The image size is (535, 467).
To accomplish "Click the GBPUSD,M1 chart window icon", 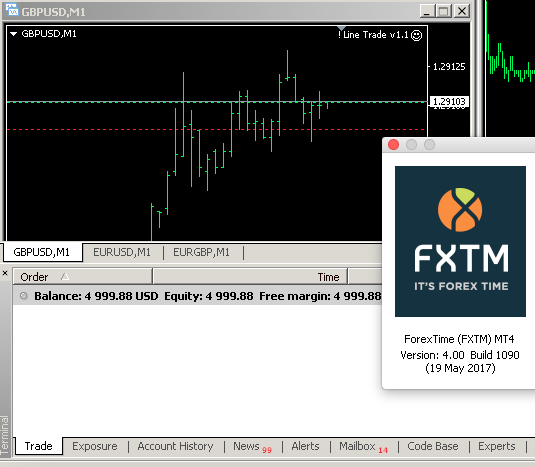I will pos(12,10).
